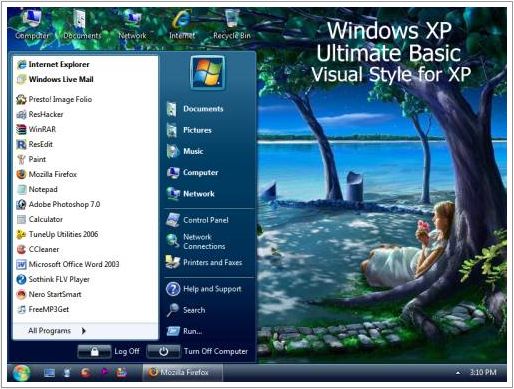This screenshot has height=389, width=514.
Task: Click the Turn Off Computer button
Action: tap(163, 351)
